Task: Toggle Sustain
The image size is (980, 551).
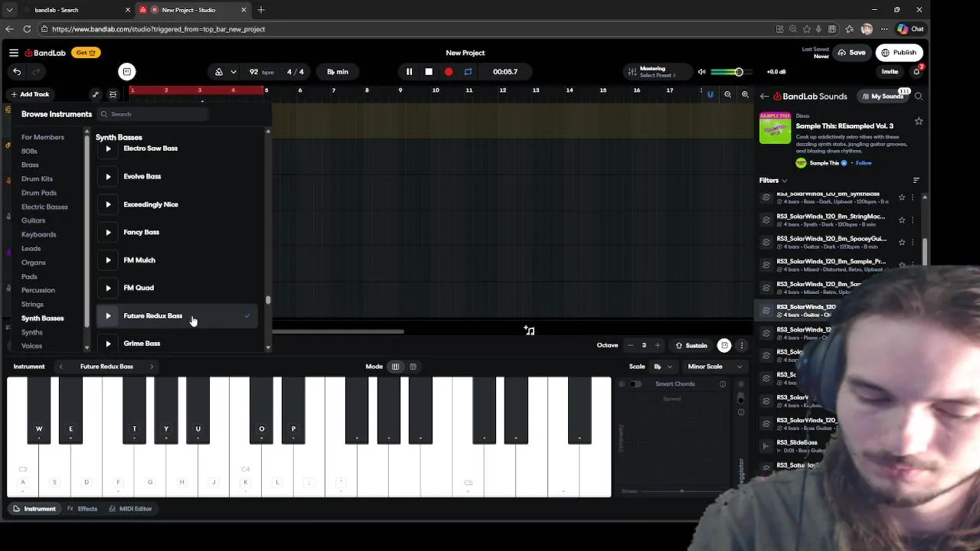Action: click(691, 345)
